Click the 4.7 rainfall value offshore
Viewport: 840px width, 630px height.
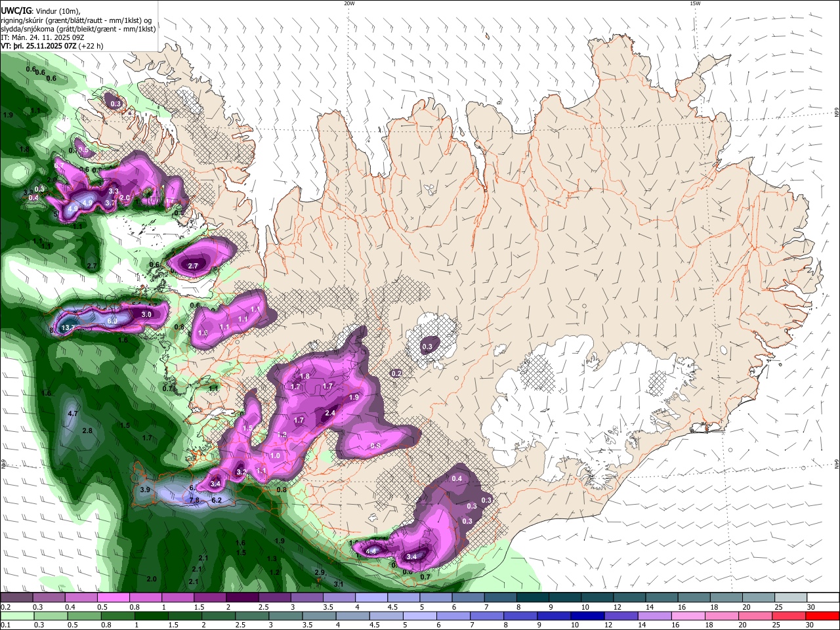73,413
